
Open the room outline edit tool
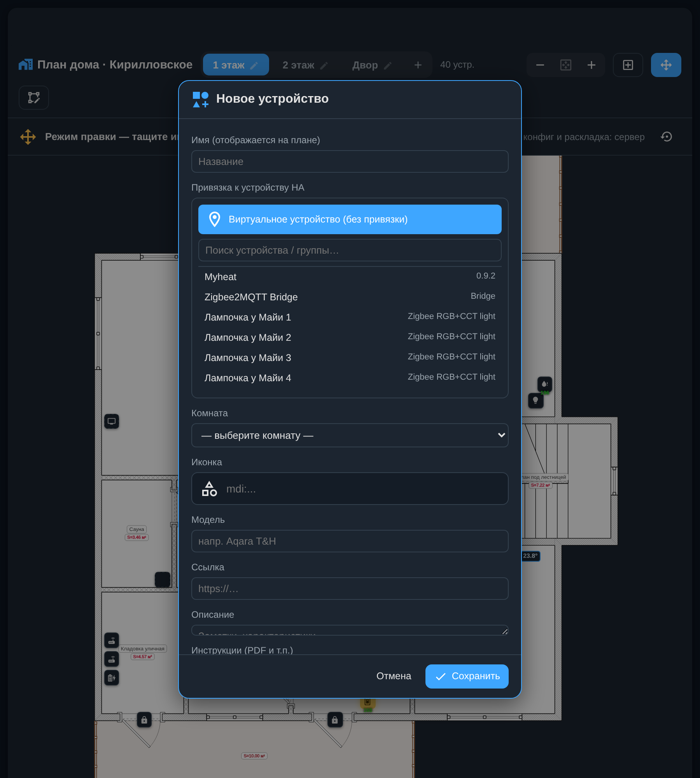34,98
